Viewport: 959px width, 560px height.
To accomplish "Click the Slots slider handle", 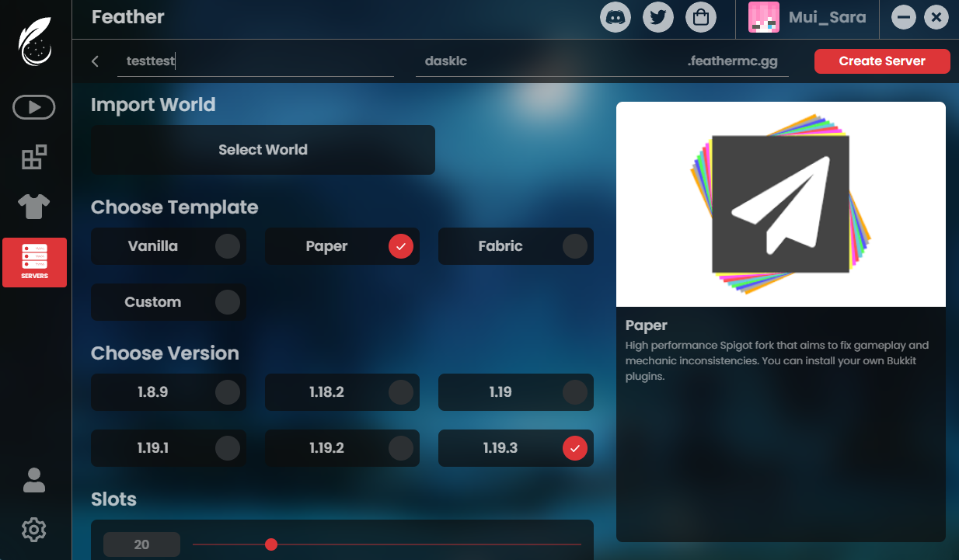I will pyautogui.click(x=271, y=544).
